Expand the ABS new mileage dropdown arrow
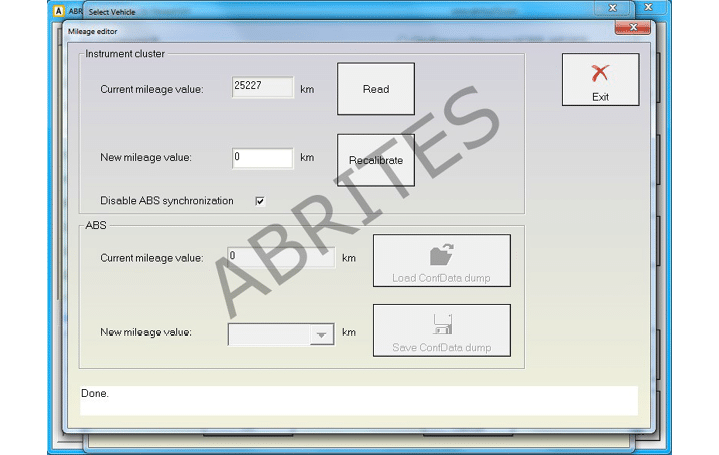The width and height of the screenshot is (719, 455). (x=321, y=335)
